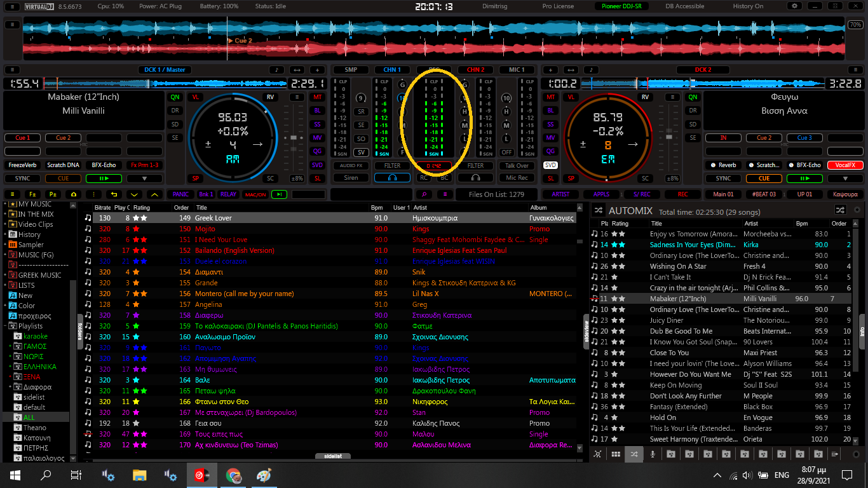Viewport: 868px width, 488px height.
Task: Toggle the MIC 1 OFF switch
Action: 506,152
